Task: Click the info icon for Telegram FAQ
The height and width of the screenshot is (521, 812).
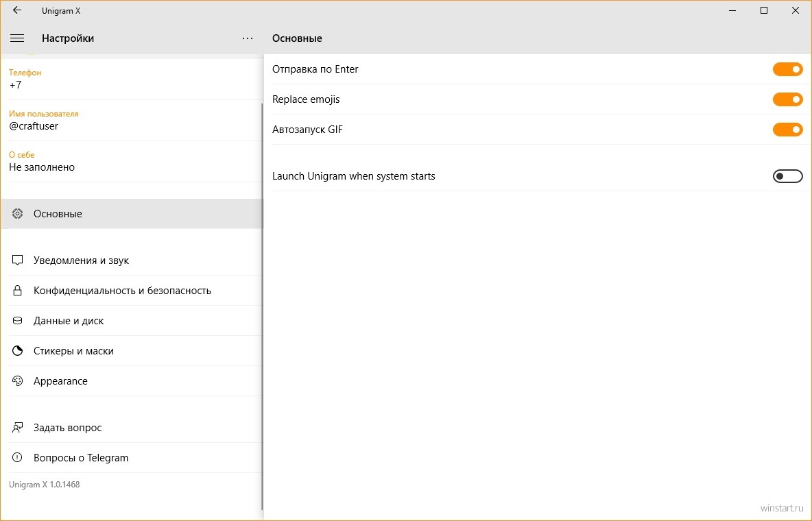Action: click(x=18, y=457)
